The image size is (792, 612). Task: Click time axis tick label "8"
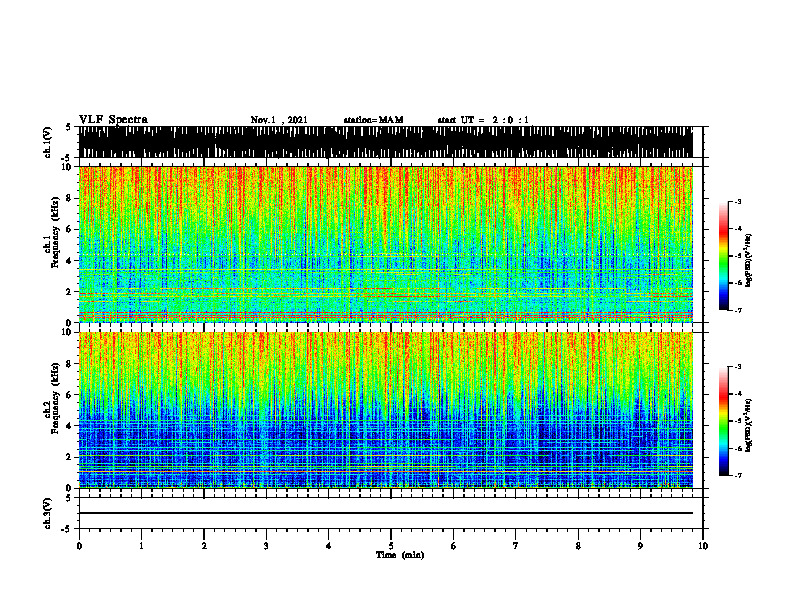[x=578, y=546]
